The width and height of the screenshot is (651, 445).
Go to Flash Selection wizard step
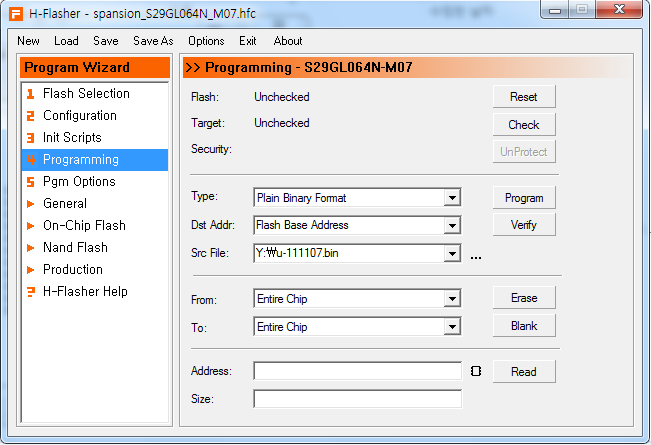click(x=95, y=94)
